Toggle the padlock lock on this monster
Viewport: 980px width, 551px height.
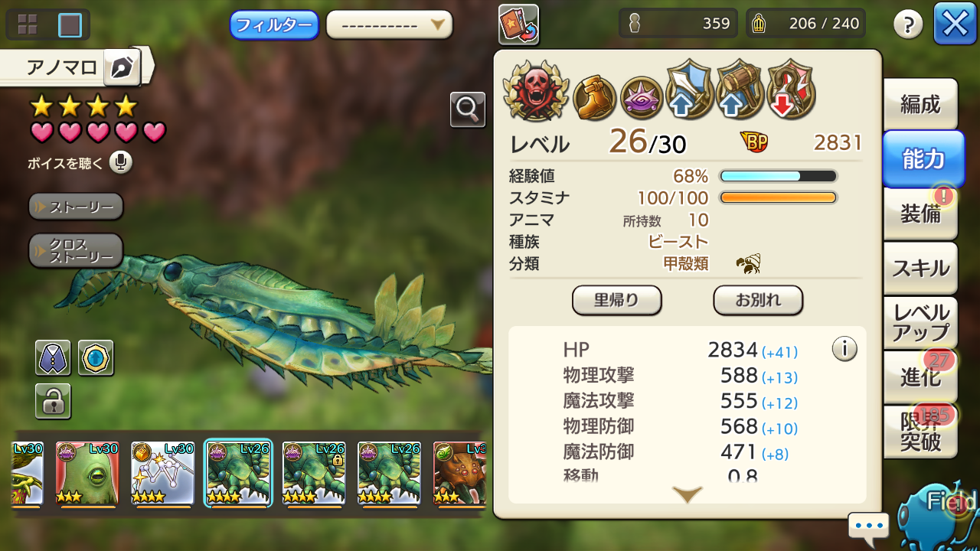53,401
